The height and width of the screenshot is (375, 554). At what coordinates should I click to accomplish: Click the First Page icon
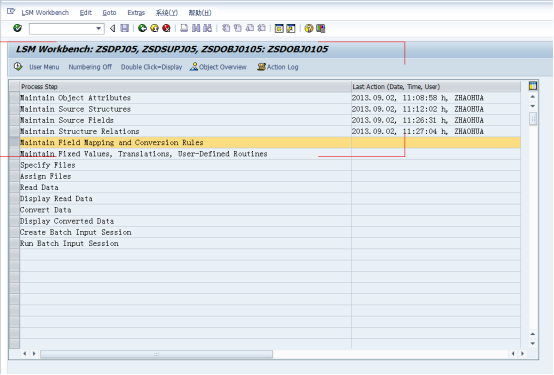[226, 28]
